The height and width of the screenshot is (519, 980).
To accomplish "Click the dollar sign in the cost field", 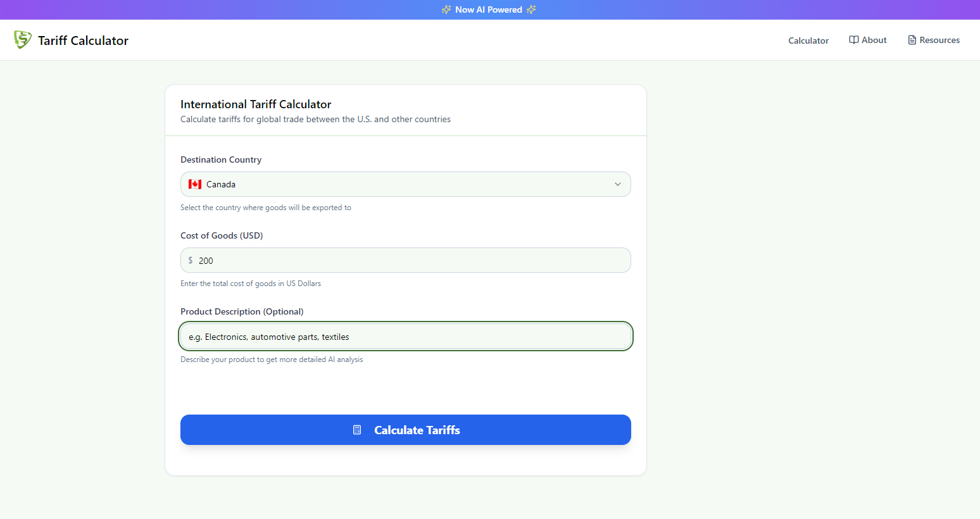I will point(191,260).
